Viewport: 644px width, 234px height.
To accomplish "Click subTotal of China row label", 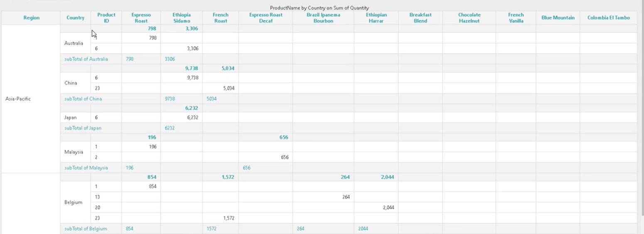I will click(x=83, y=99).
